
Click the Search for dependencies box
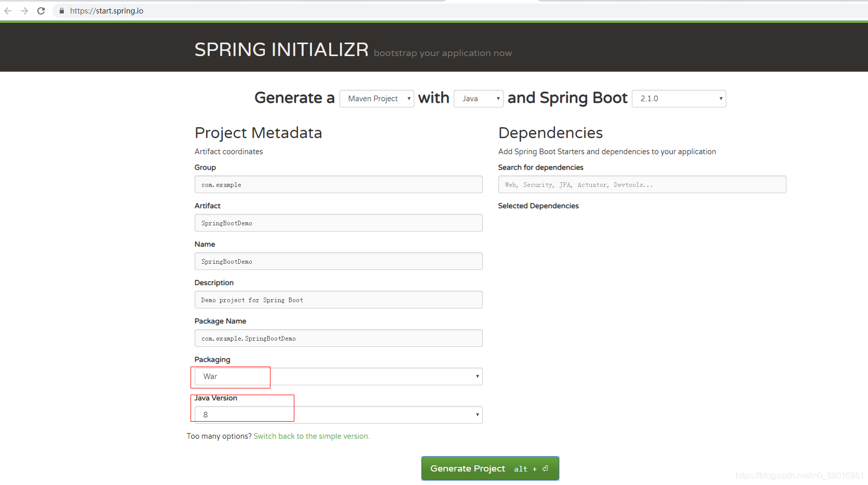(x=642, y=184)
